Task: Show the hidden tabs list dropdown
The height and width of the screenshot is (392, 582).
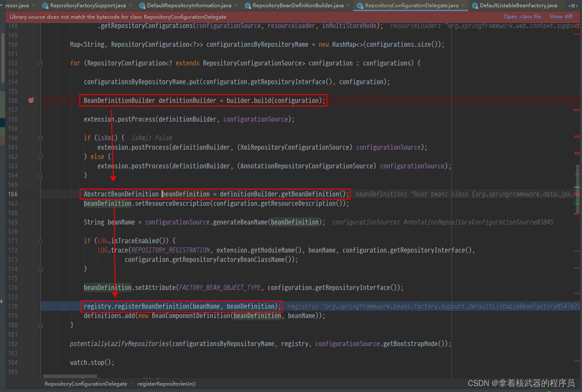Action: click(x=573, y=6)
